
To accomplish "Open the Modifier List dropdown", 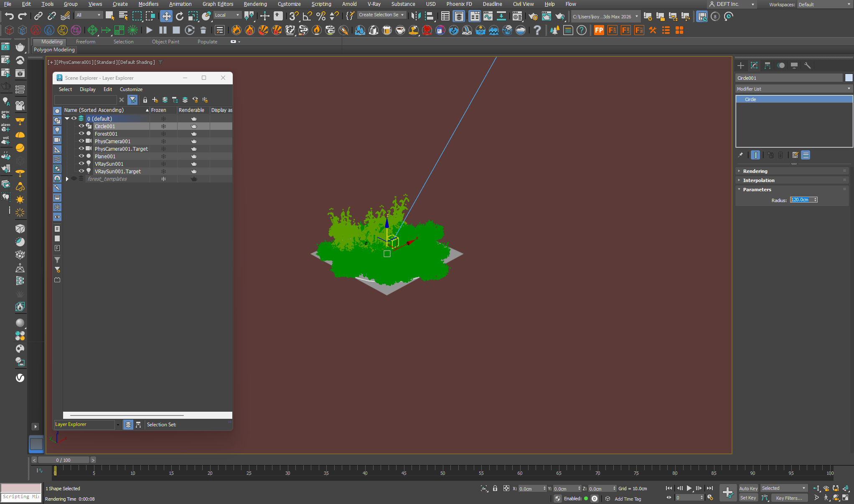I will (x=793, y=89).
